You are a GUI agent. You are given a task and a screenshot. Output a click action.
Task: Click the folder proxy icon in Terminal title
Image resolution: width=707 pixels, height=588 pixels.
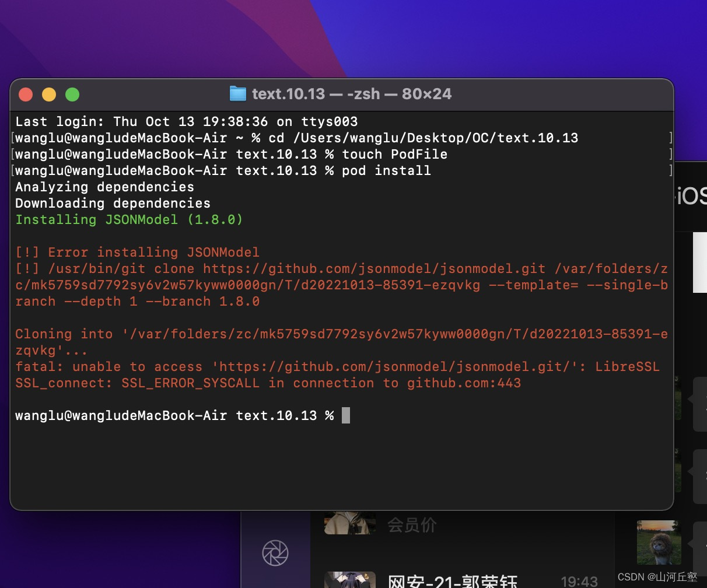pyautogui.click(x=237, y=94)
